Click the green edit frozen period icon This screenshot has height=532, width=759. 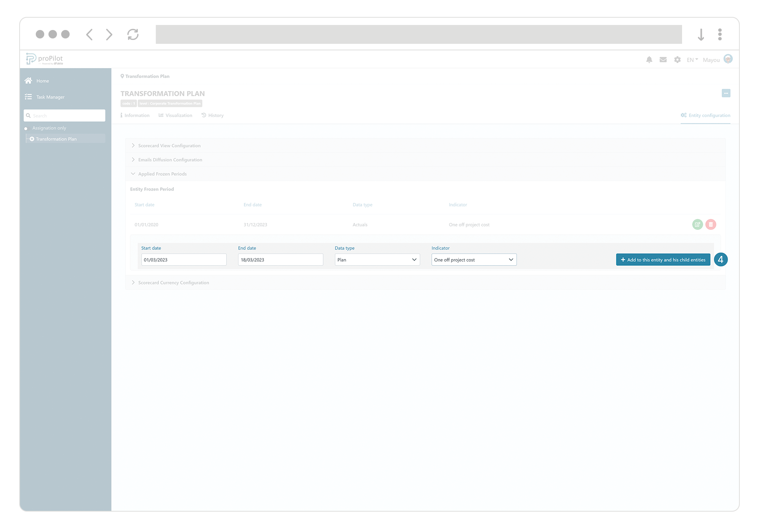[697, 224]
